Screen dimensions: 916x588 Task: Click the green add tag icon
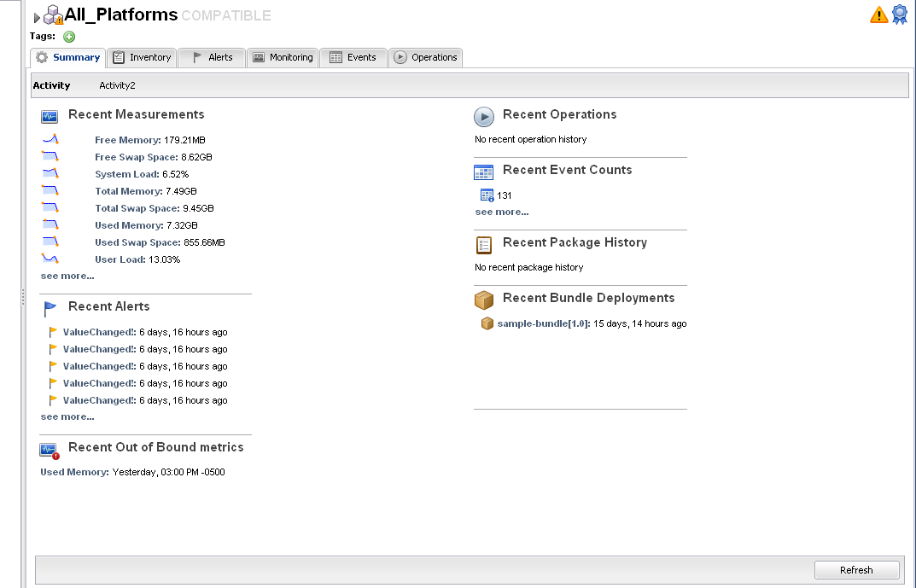(x=69, y=37)
